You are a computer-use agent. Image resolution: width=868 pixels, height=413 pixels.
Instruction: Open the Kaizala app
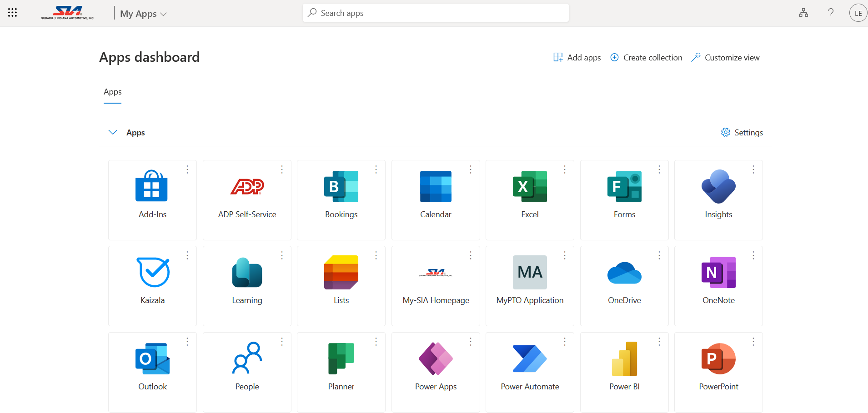(153, 273)
